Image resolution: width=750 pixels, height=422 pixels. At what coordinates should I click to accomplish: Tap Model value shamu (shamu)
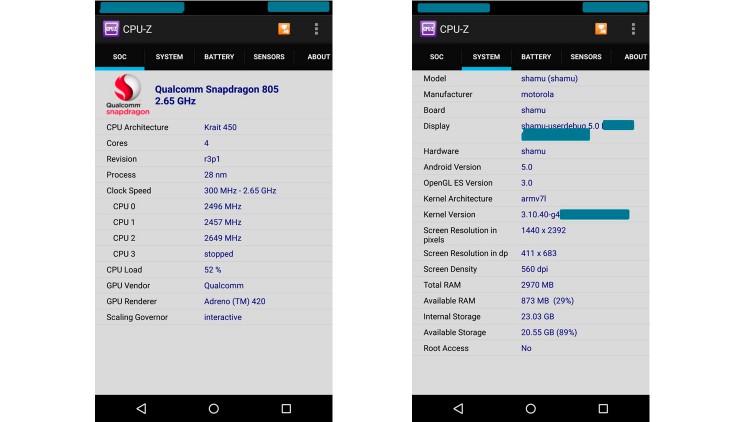(549, 78)
